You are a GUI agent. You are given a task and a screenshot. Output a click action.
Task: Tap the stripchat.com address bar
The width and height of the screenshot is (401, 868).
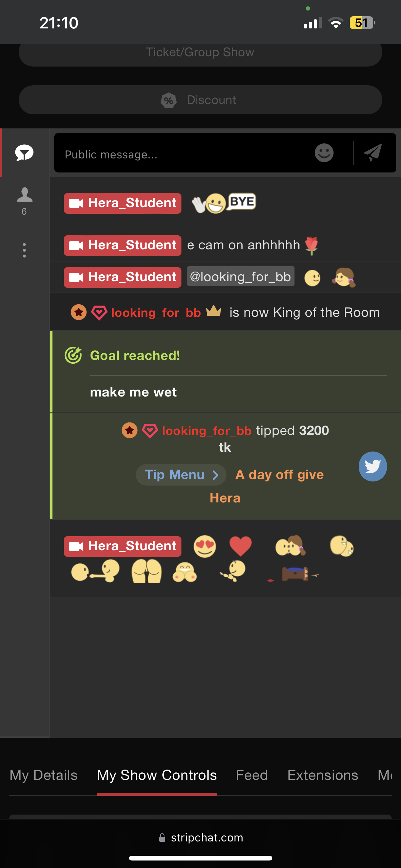click(201, 837)
